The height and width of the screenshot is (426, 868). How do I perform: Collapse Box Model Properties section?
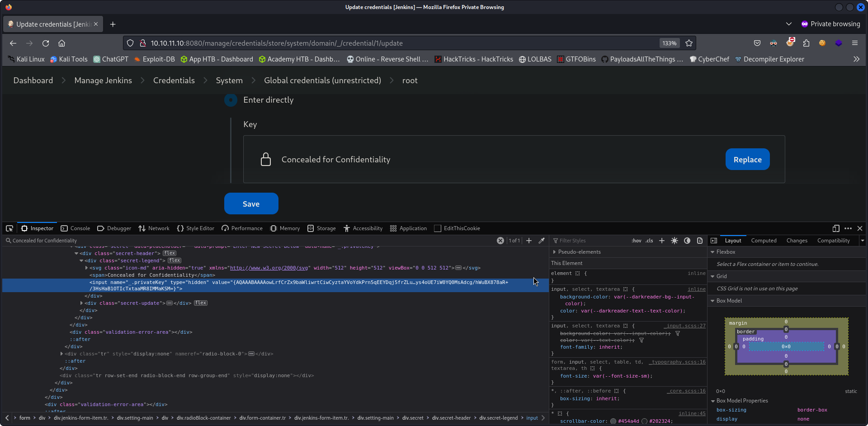tap(712, 401)
